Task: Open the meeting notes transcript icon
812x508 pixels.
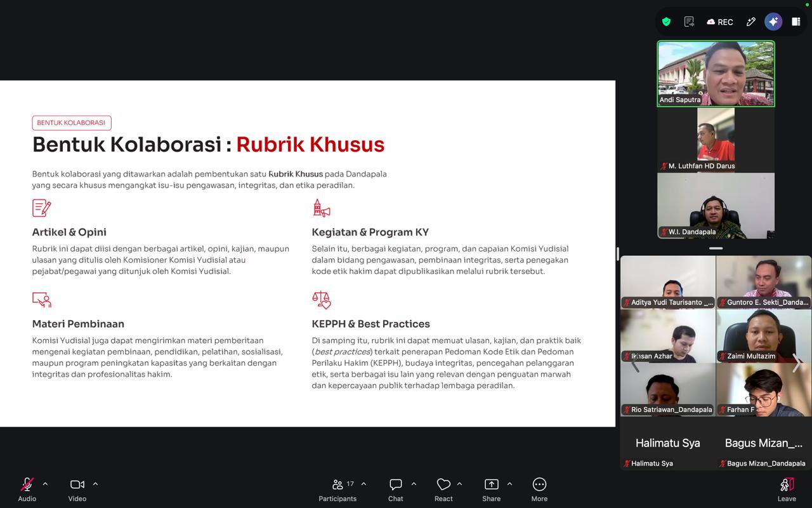Action: click(689, 22)
